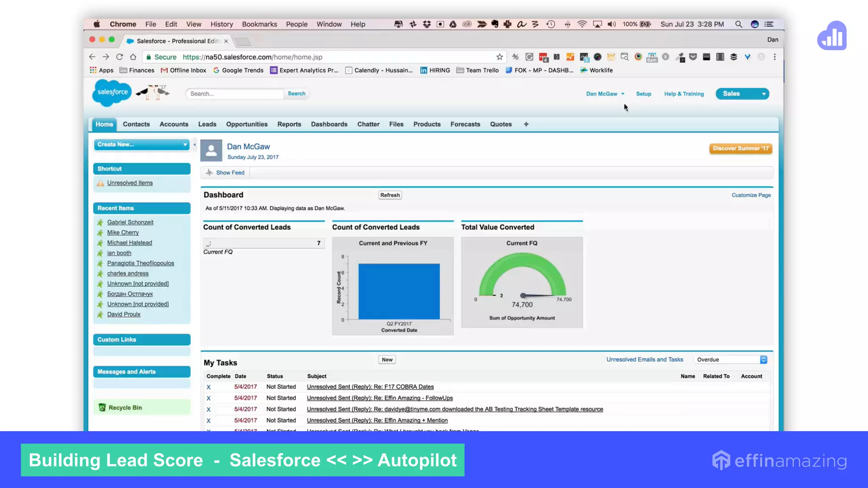Click the Unresolved Items shortcut link
The width and height of the screenshot is (868, 488).
130,183
